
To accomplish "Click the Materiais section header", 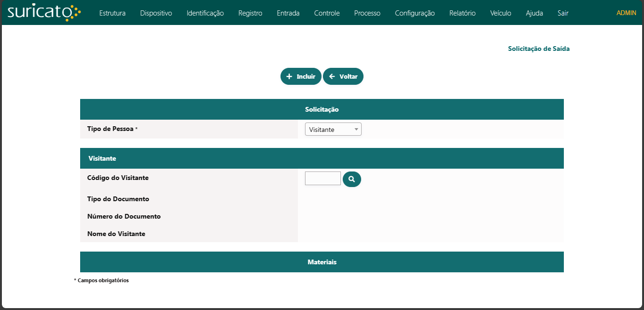I will (x=322, y=262).
